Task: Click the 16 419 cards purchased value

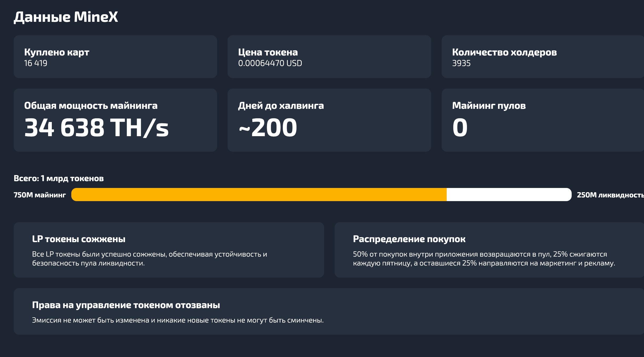Action: click(36, 63)
